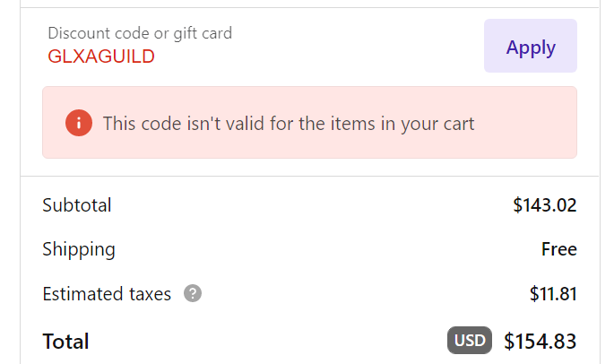This screenshot has height=364, width=614.
Task: Select the bold Total label
Action: (x=65, y=342)
